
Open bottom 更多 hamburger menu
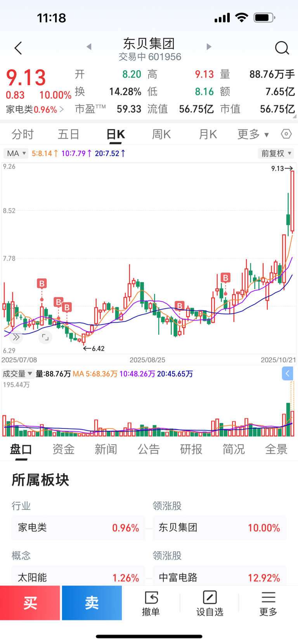point(268,603)
